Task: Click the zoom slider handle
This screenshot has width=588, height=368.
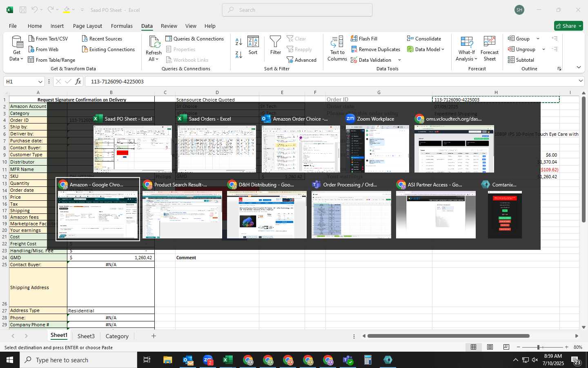Action: (x=538, y=347)
